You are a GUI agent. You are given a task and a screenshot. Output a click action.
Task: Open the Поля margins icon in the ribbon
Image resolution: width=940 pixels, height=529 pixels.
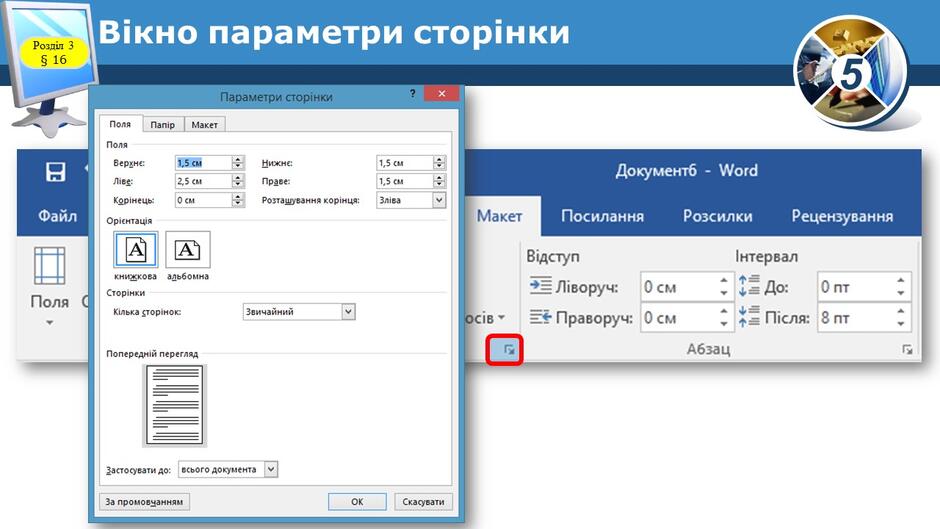(50, 266)
